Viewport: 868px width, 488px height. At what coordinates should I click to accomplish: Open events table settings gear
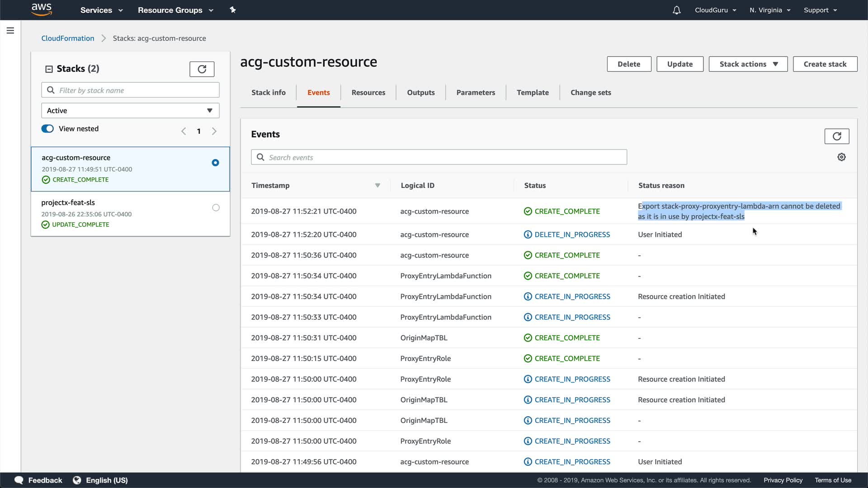[x=841, y=157]
